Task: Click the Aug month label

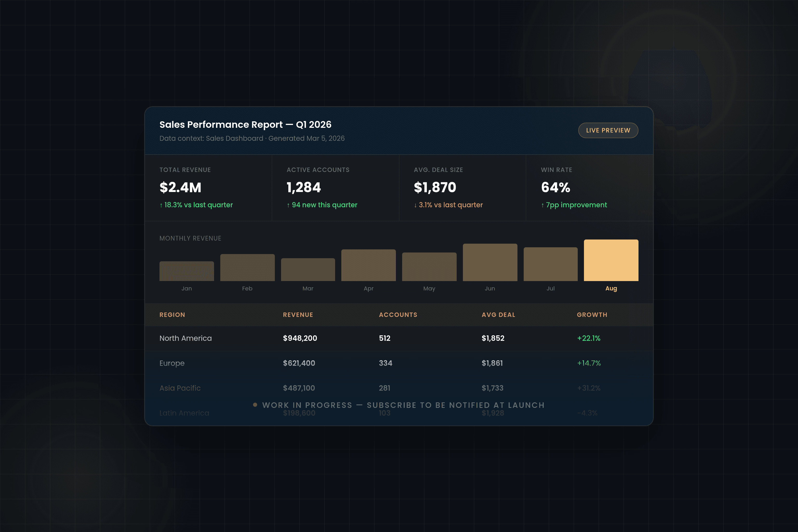Action: click(x=611, y=288)
